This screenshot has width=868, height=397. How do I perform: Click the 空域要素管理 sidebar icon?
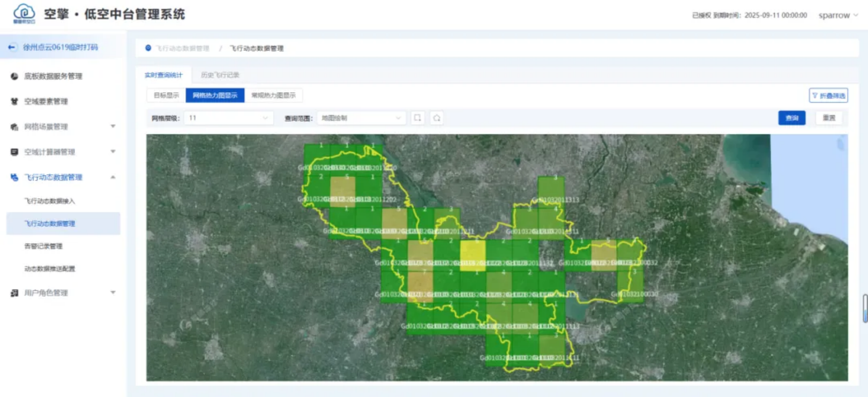[x=14, y=101]
